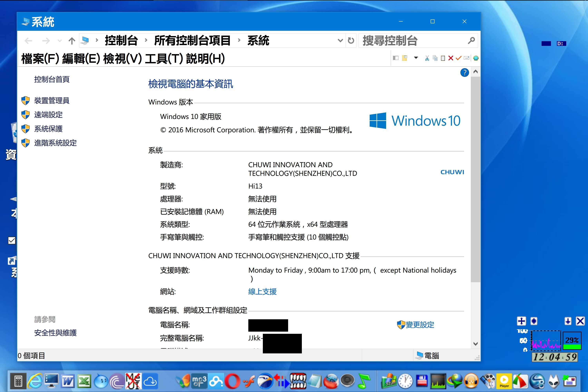Click the refresh button in address bar
588x392 pixels.
click(x=351, y=41)
